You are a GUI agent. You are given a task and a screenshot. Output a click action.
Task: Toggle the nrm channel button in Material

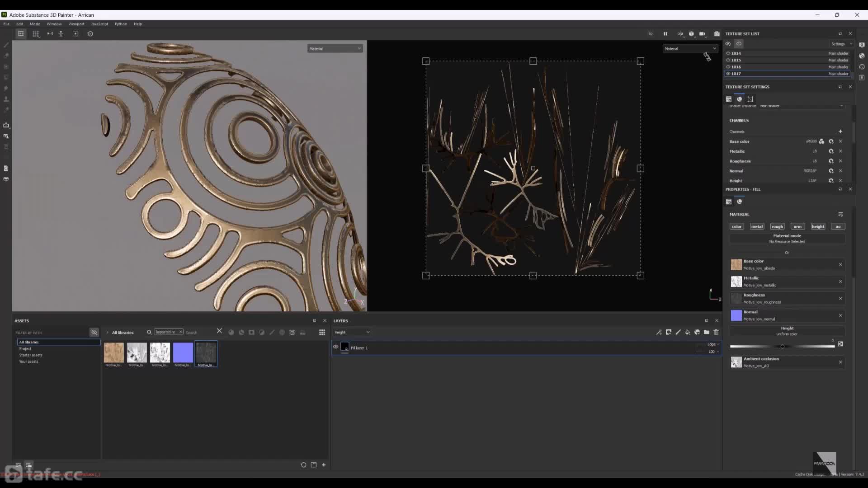pos(797,226)
